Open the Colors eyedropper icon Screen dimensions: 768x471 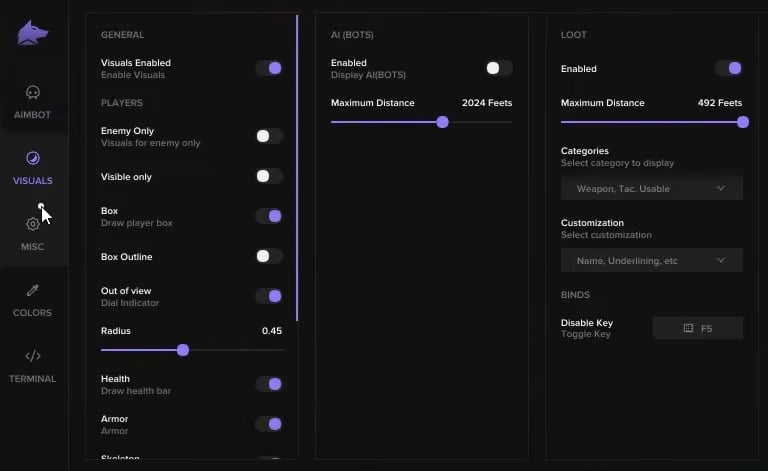[33, 291]
